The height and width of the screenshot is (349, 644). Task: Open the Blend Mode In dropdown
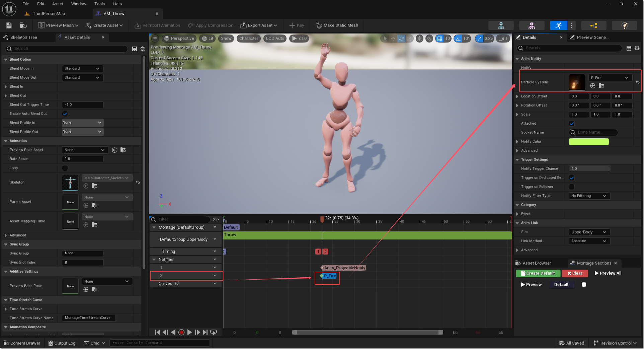[83, 69]
